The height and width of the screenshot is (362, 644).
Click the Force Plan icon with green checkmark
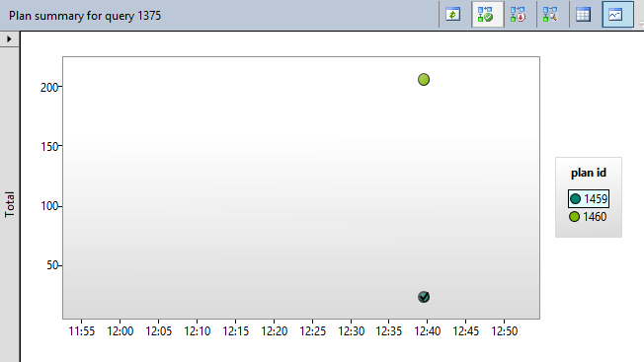click(x=488, y=15)
